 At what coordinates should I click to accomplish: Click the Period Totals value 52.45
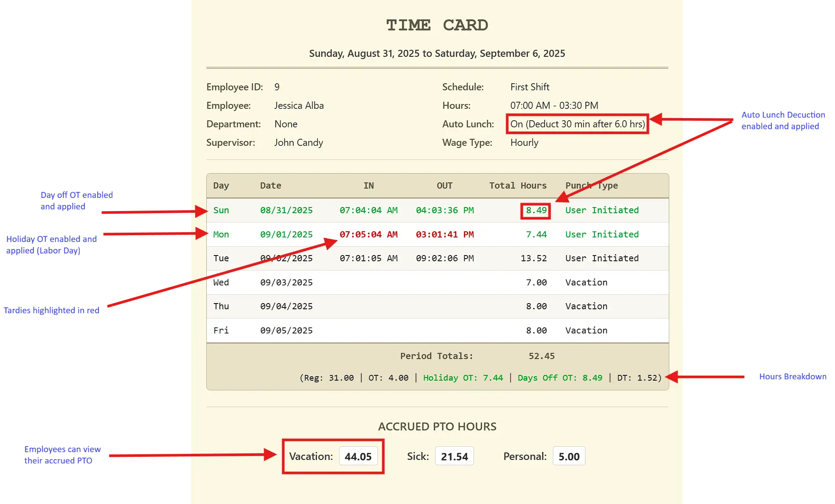(x=542, y=356)
